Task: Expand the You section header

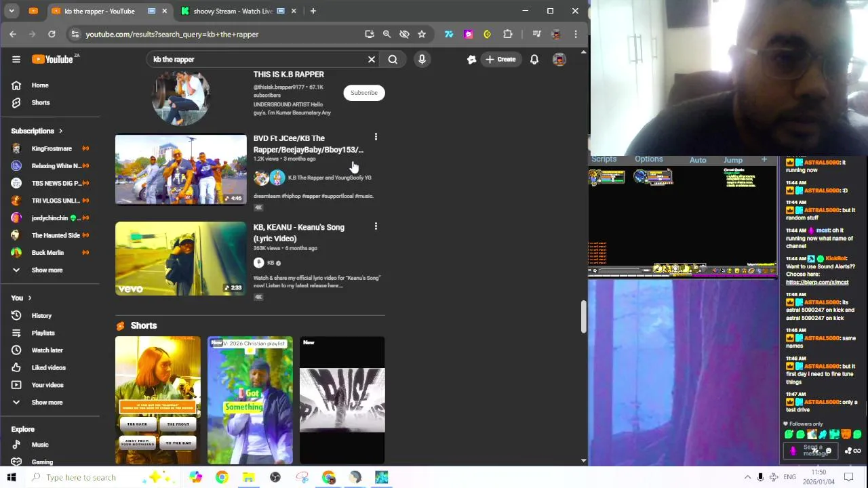Action: pyautogui.click(x=21, y=298)
